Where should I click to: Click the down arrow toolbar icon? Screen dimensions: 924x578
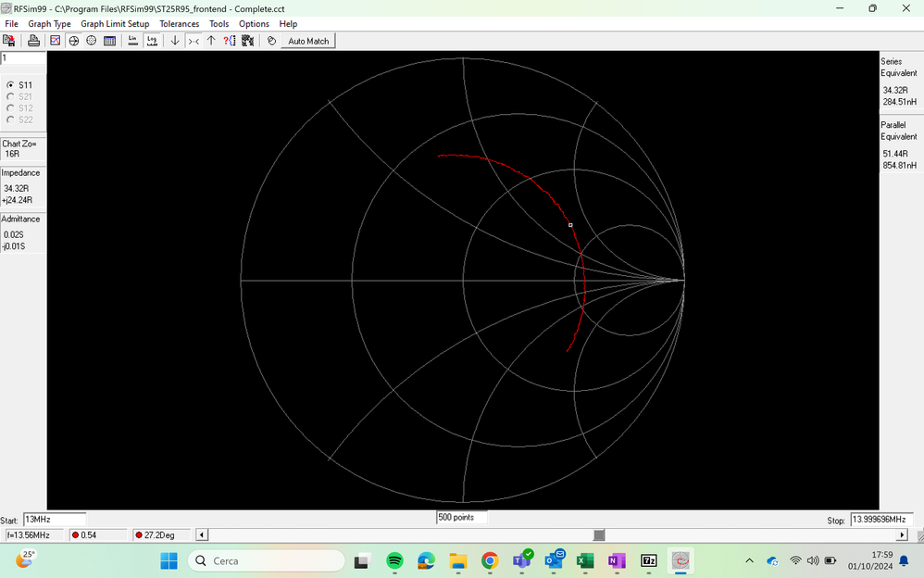(x=175, y=41)
